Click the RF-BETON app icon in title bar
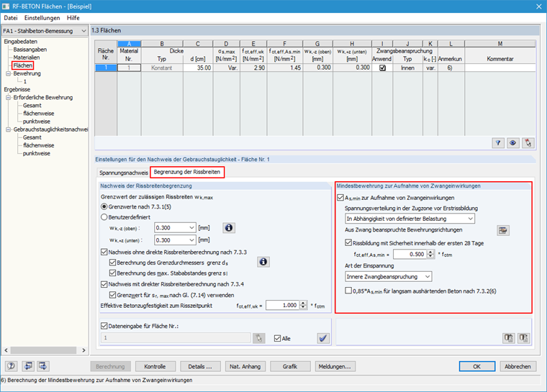 tap(6, 6)
